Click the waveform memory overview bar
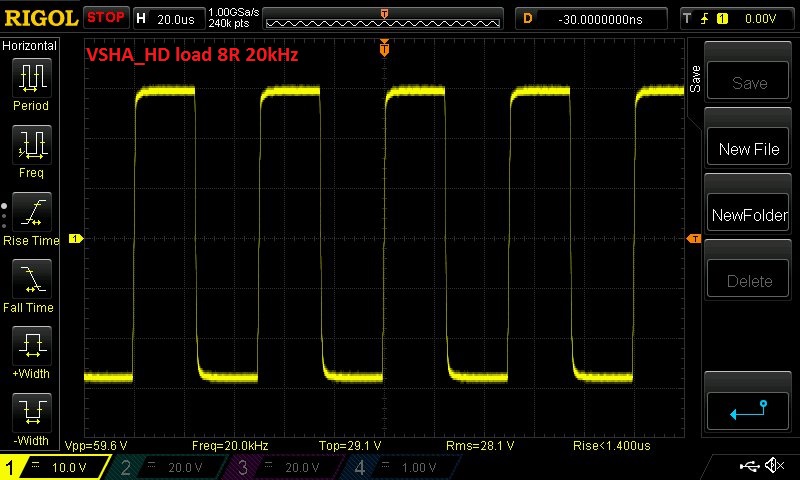The height and width of the screenshot is (480, 800). tap(383, 19)
